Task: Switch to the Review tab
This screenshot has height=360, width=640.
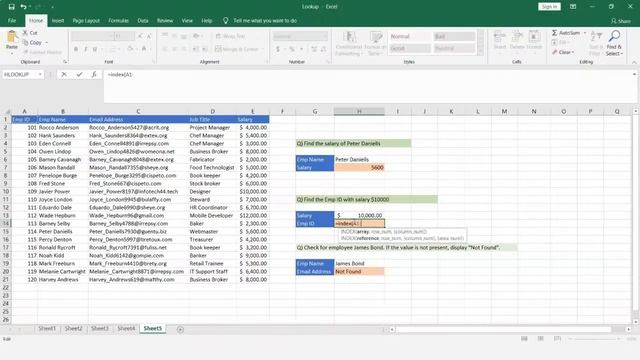Action: click(165, 20)
